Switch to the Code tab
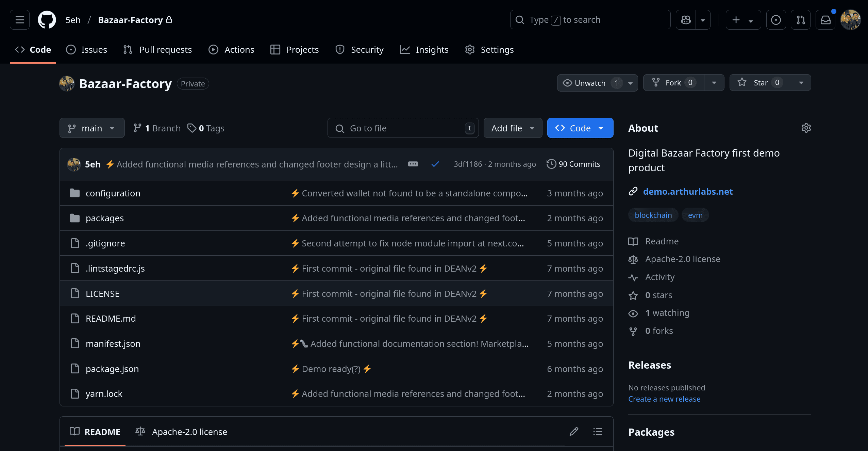The width and height of the screenshot is (868, 451). point(33,50)
